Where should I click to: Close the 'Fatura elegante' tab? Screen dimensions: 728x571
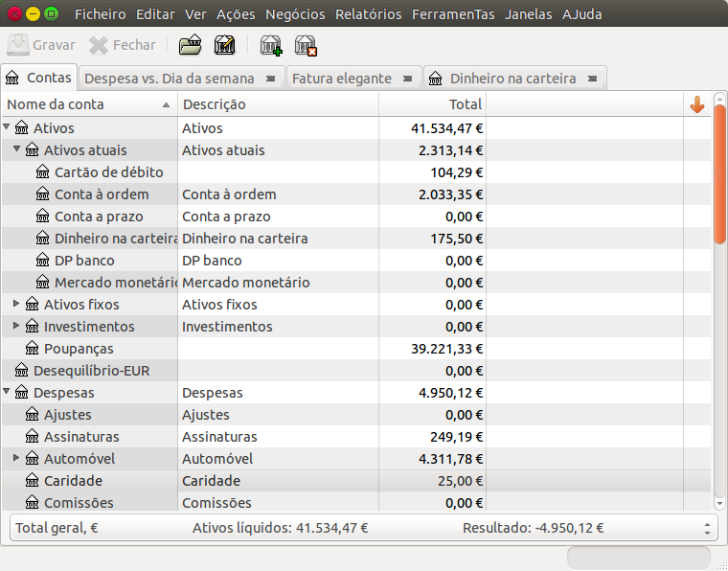[407, 79]
